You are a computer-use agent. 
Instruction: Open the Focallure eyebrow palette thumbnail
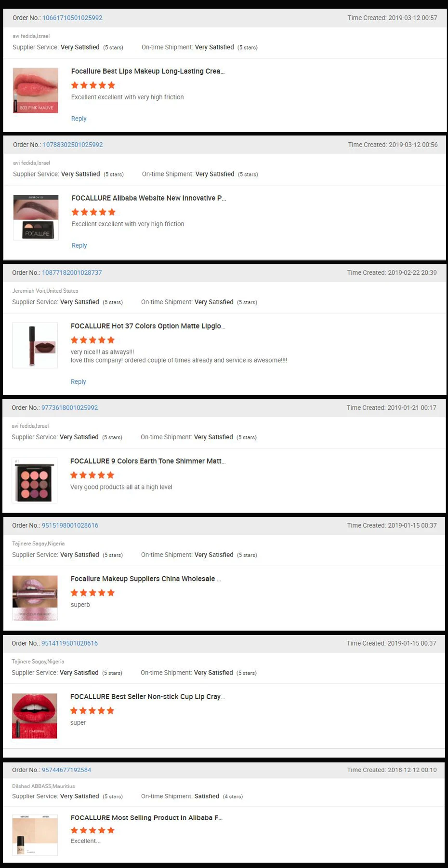(36, 217)
